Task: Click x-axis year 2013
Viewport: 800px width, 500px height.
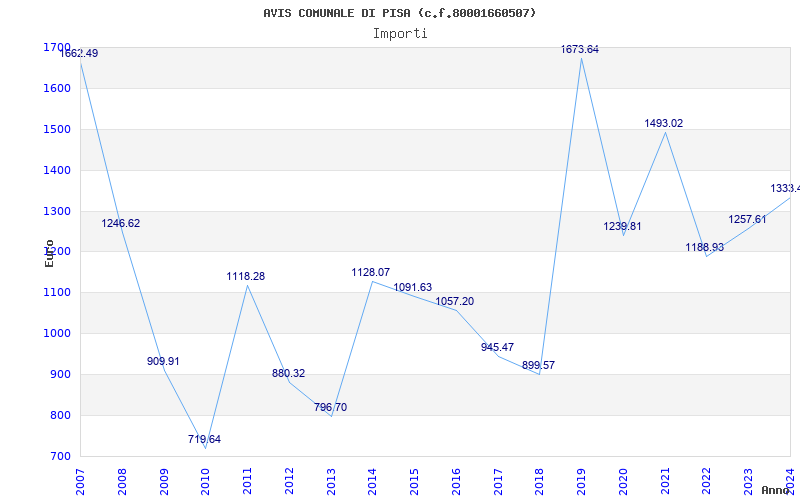Action: point(331,482)
